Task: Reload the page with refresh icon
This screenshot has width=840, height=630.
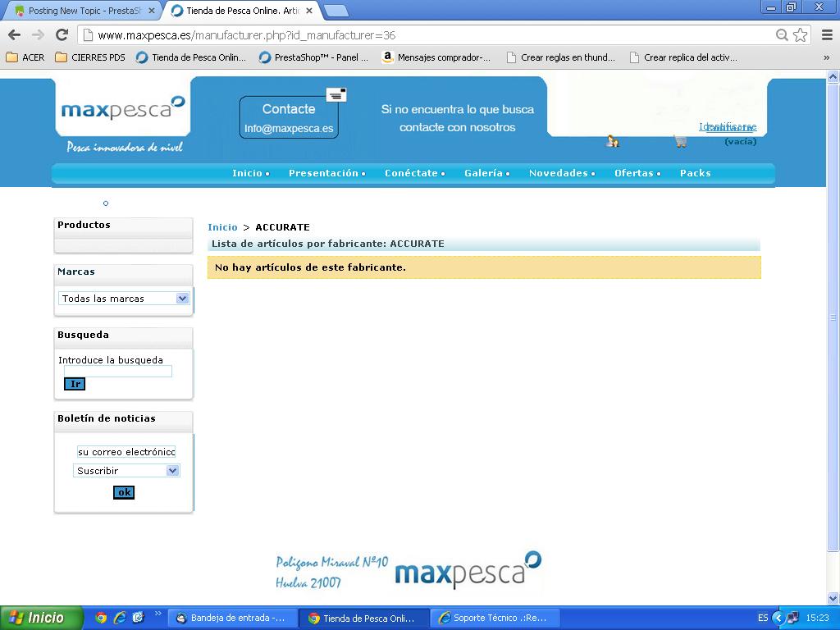Action: pyautogui.click(x=62, y=34)
